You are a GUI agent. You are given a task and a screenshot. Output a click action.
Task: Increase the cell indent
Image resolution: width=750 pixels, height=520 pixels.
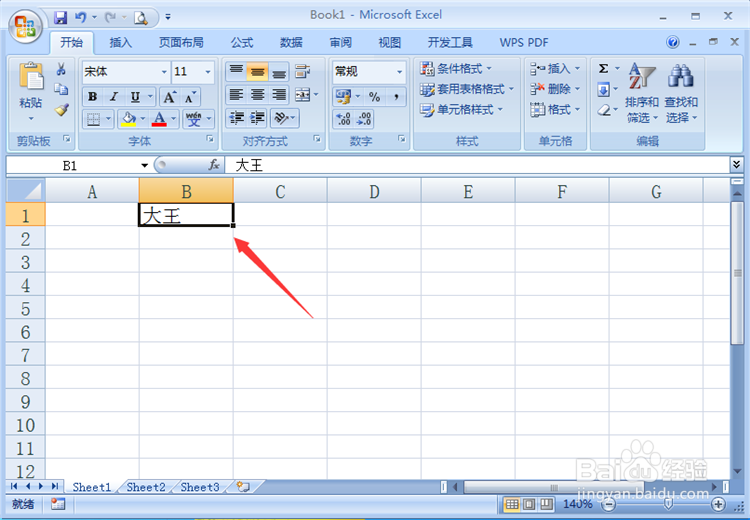coord(257,118)
